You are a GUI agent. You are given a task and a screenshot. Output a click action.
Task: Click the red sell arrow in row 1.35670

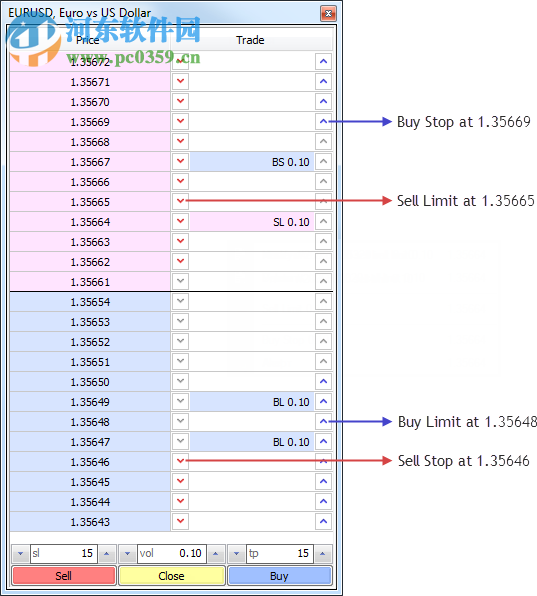[181, 101]
